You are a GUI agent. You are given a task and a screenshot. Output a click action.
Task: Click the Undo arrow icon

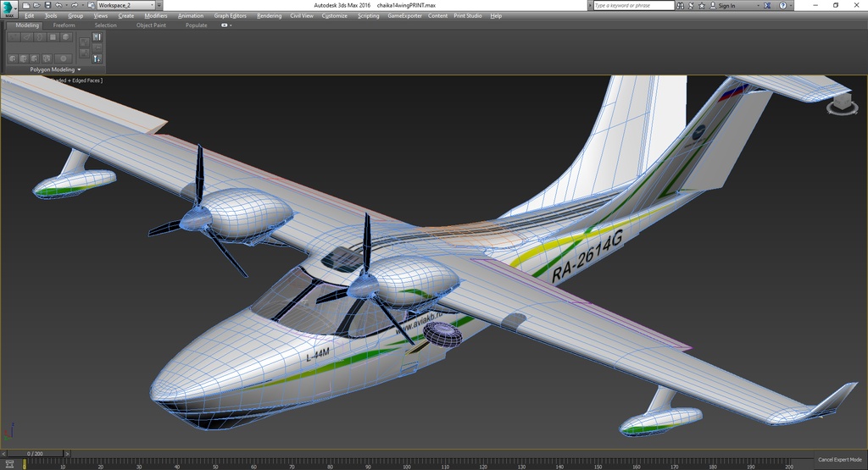[58, 6]
